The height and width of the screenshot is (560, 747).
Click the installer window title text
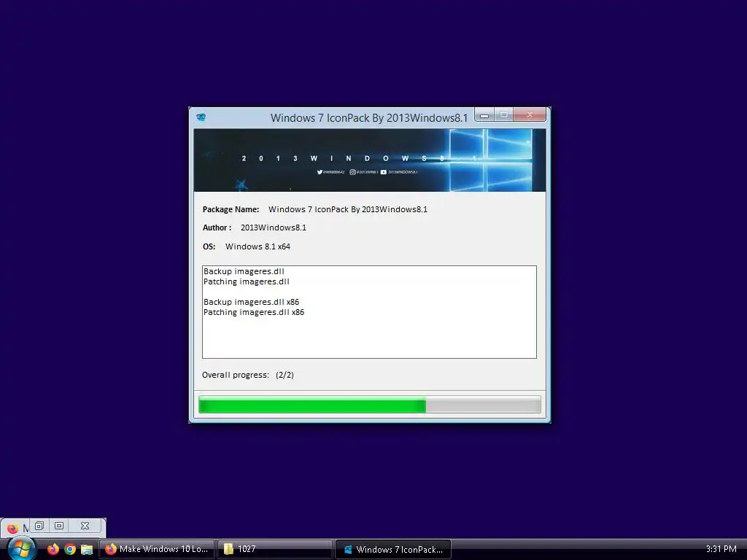(369, 118)
